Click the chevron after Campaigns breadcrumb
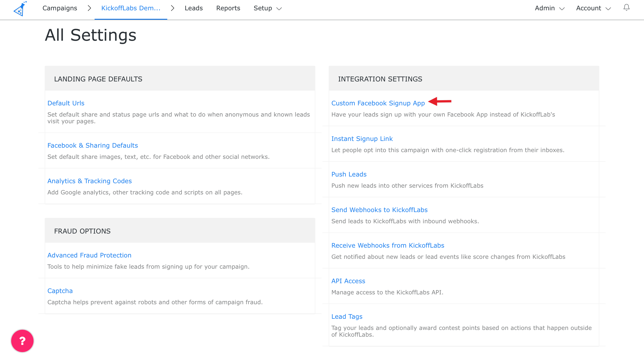644x357 pixels. pos(89,8)
